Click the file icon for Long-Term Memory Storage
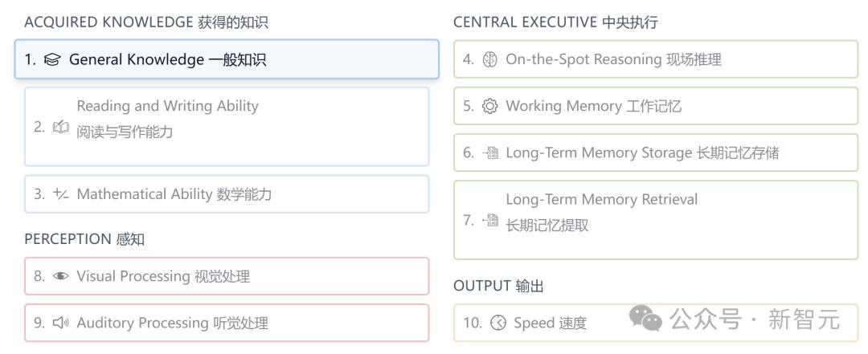Image resolution: width=868 pixels, height=354 pixels. tap(490, 153)
